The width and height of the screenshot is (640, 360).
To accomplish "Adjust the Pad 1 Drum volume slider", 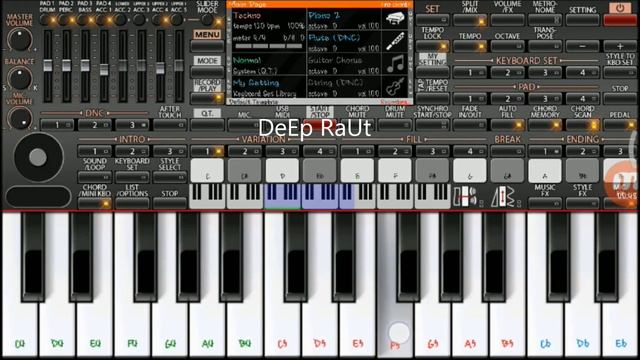I will point(48,65).
